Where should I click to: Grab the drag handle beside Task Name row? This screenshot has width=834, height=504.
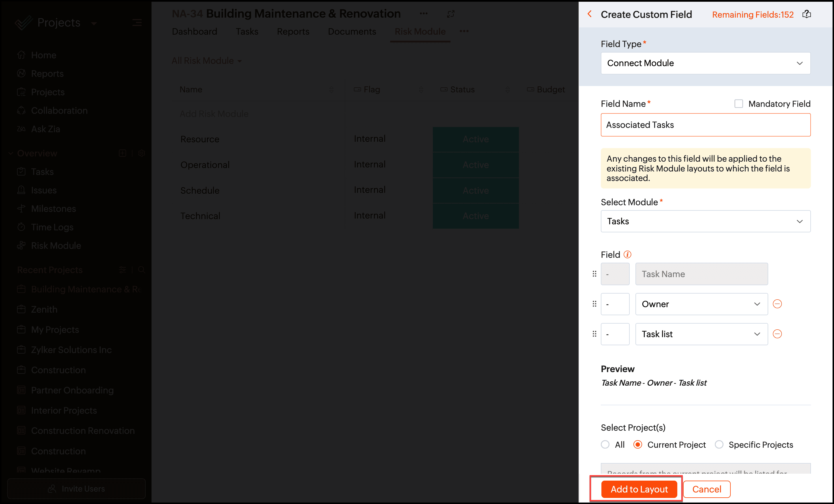[x=594, y=274]
